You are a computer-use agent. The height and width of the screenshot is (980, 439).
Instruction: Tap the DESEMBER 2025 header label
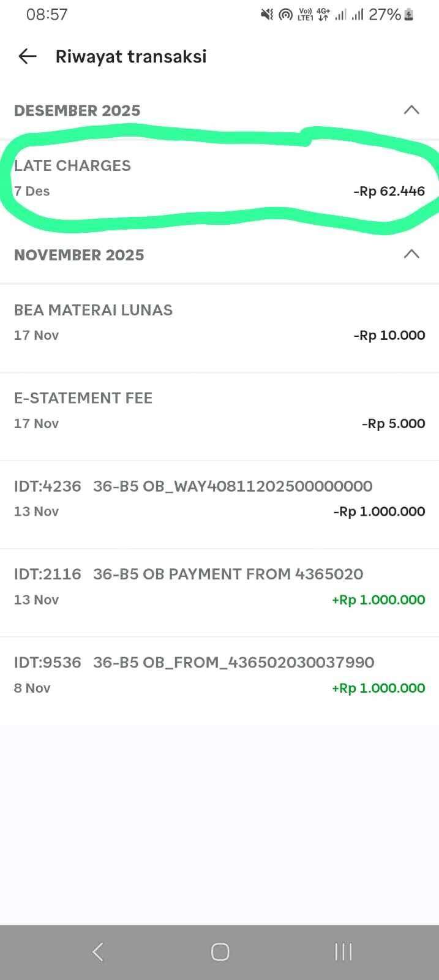click(x=77, y=110)
